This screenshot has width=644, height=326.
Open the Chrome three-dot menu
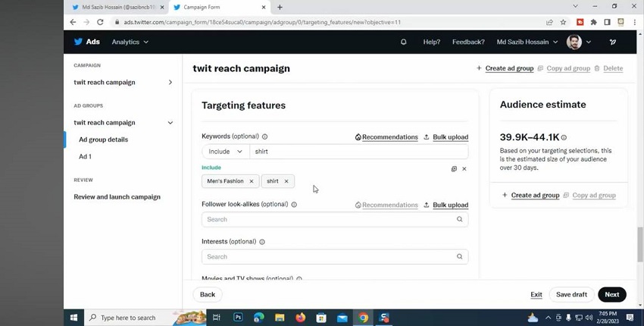pyautogui.click(x=635, y=22)
